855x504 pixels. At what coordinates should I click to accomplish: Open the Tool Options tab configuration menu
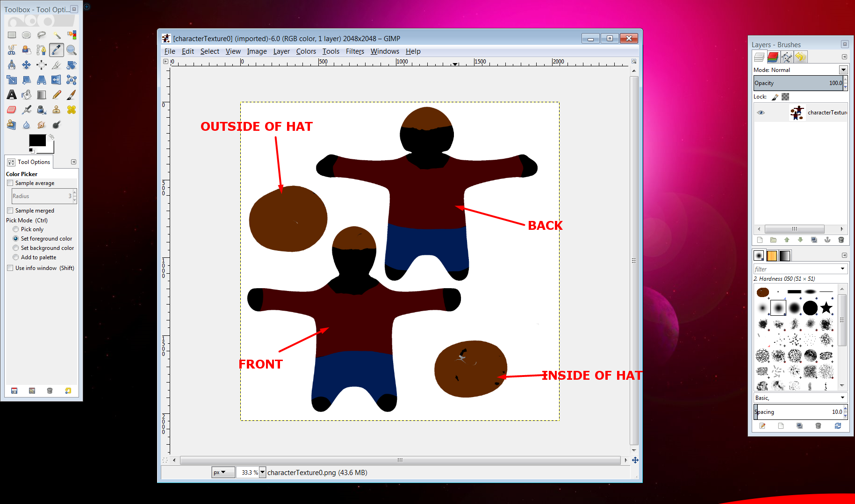pyautogui.click(x=73, y=162)
